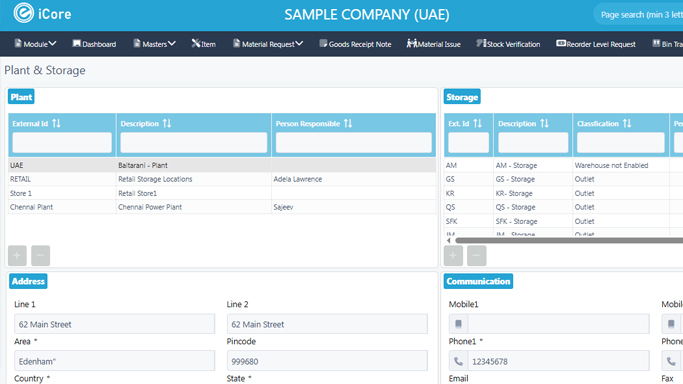Open the Dashboard link
683x384 pixels.
94,44
